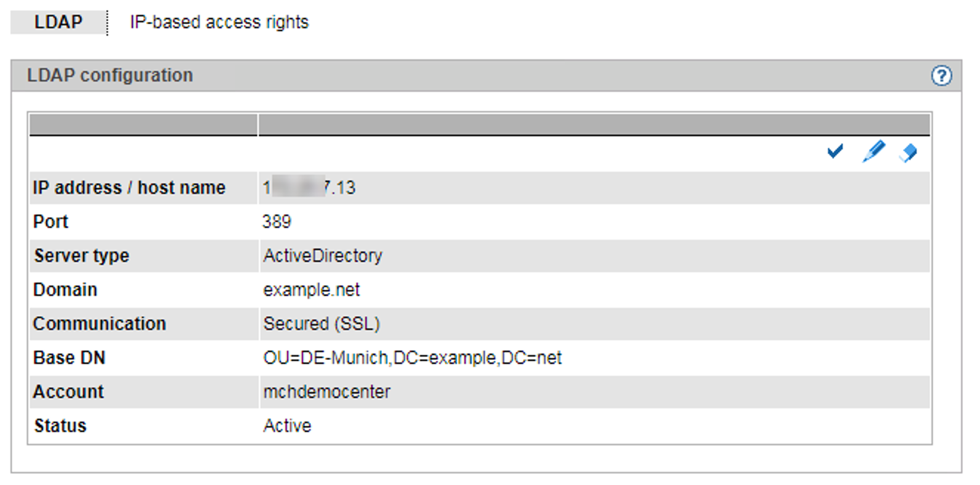
Task: Click the IP address / host name label
Action: 129,188
